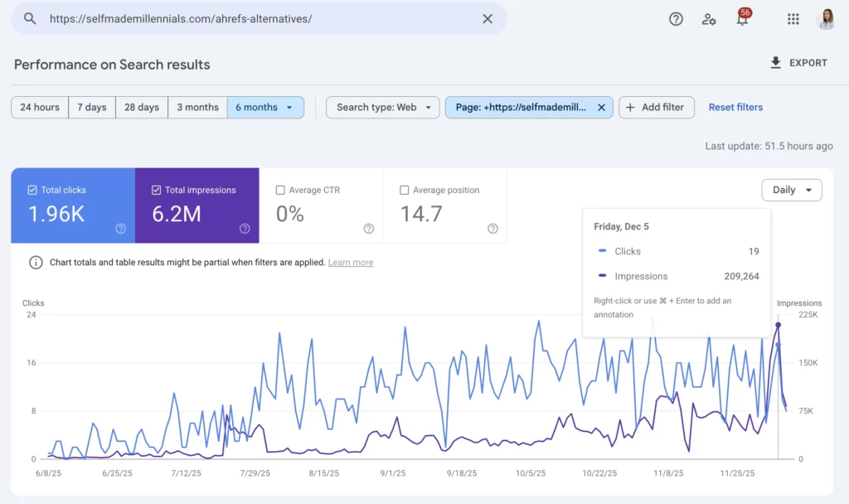Screen dimensions: 849x504
Task: Click the account profile avatar
Action: 826,19
